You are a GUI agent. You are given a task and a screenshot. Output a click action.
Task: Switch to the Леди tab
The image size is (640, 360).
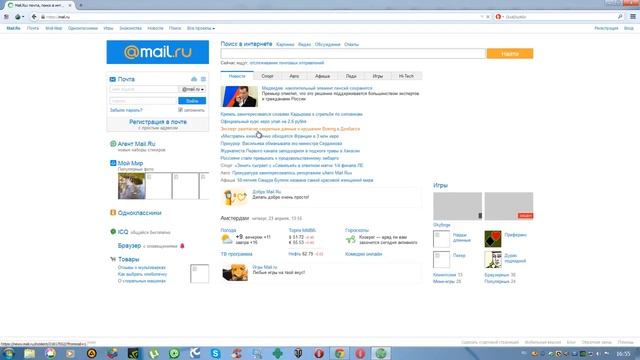(x=351, y=76)
